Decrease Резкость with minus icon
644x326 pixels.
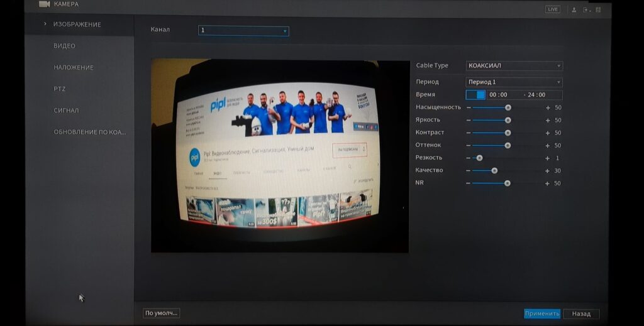click(x=468, y=158)
